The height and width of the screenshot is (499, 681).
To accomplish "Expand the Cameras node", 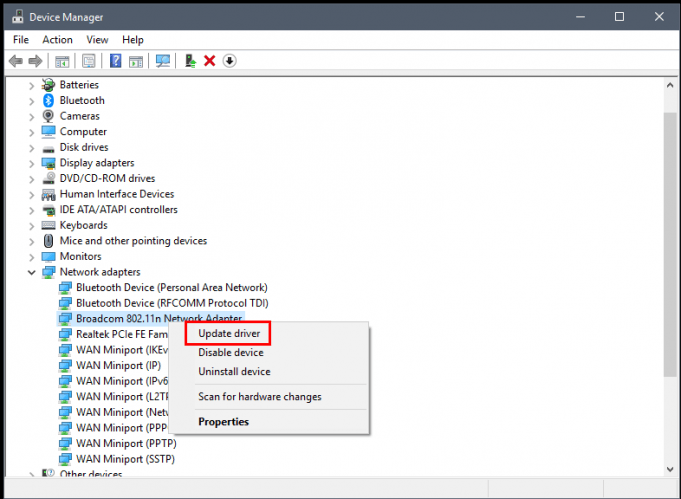I will coord(31,117).
